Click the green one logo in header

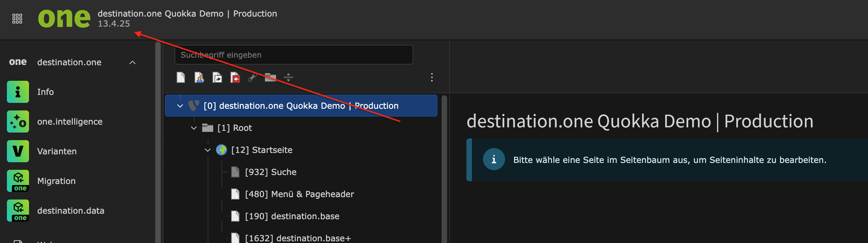64,19
